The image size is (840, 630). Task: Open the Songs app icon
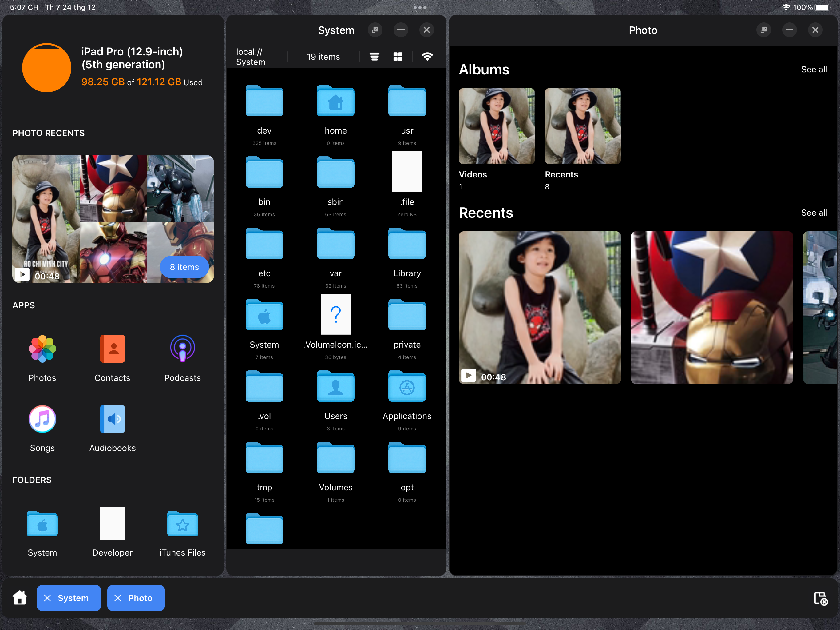click(x=42, y=419)
